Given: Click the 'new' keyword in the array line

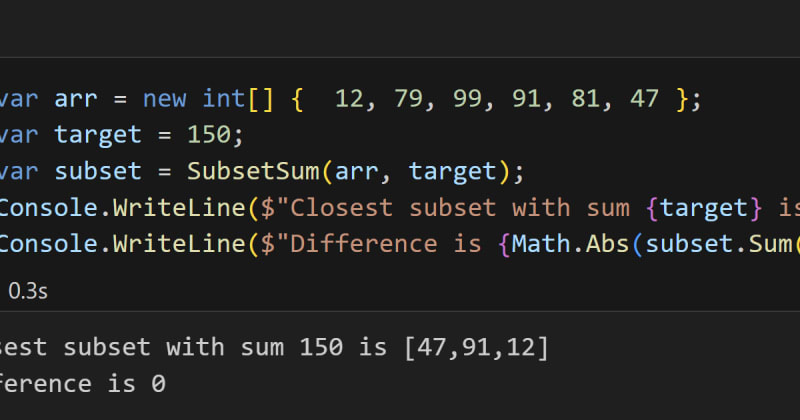Looking at the screenshot, I should [164, 99].
